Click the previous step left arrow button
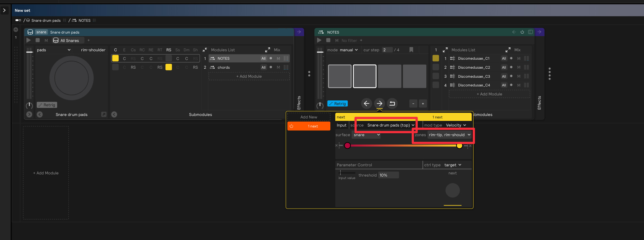Viewport: 644px width, 240px height. (366, 104)
